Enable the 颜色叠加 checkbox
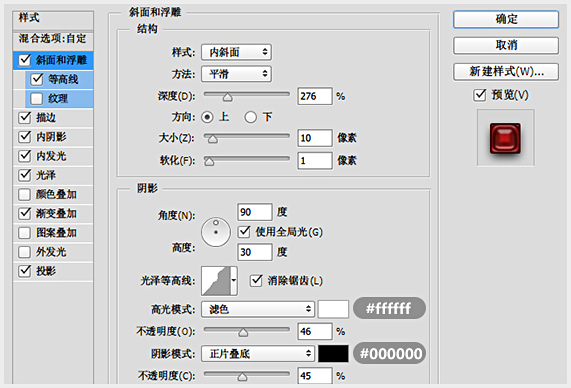571x388 pixels. pyautogui.click(x=24, y=194)
